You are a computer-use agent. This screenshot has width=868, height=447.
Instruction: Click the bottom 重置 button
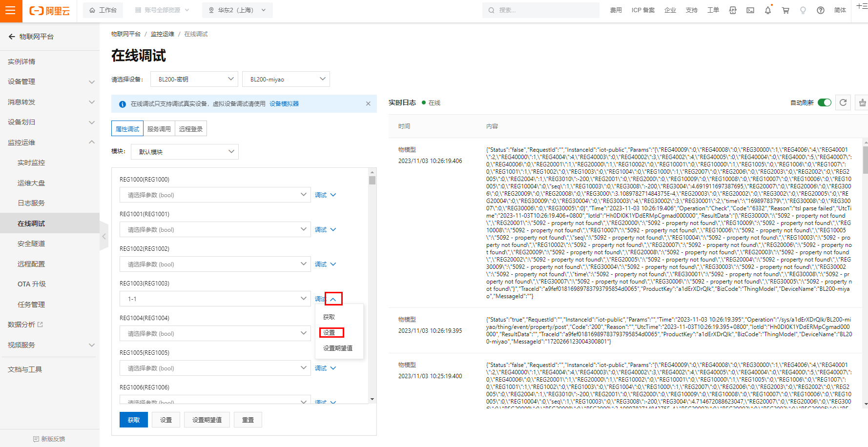[248, 420]
